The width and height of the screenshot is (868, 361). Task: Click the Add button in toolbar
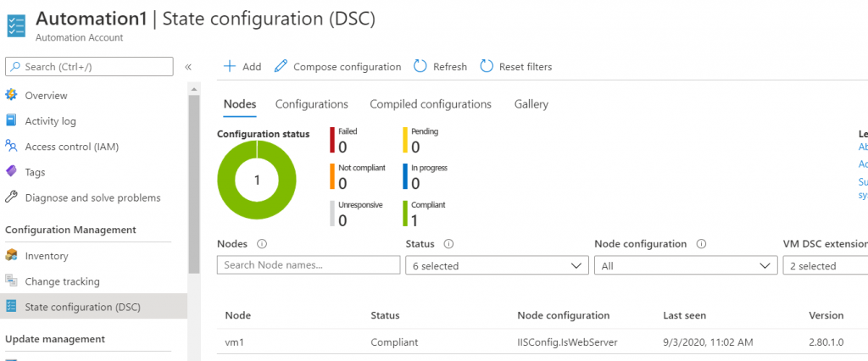click(242, 66)
